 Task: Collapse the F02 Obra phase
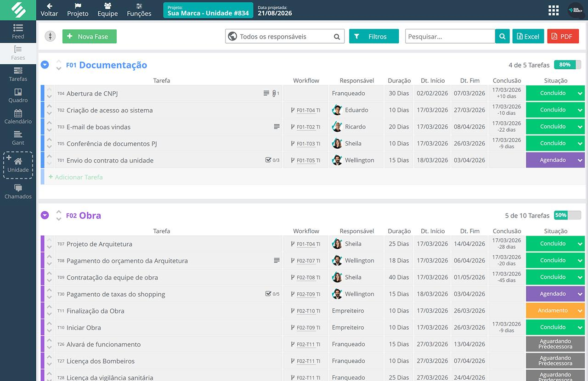45,215
